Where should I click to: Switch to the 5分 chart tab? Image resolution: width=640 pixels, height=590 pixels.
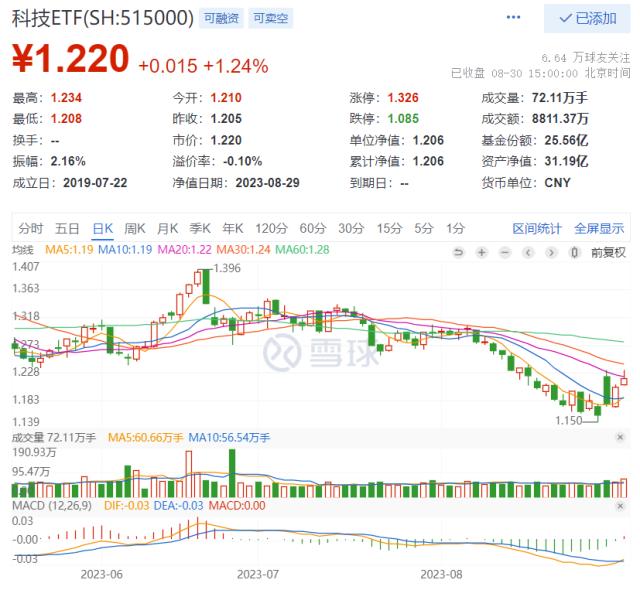pos(424,228)
